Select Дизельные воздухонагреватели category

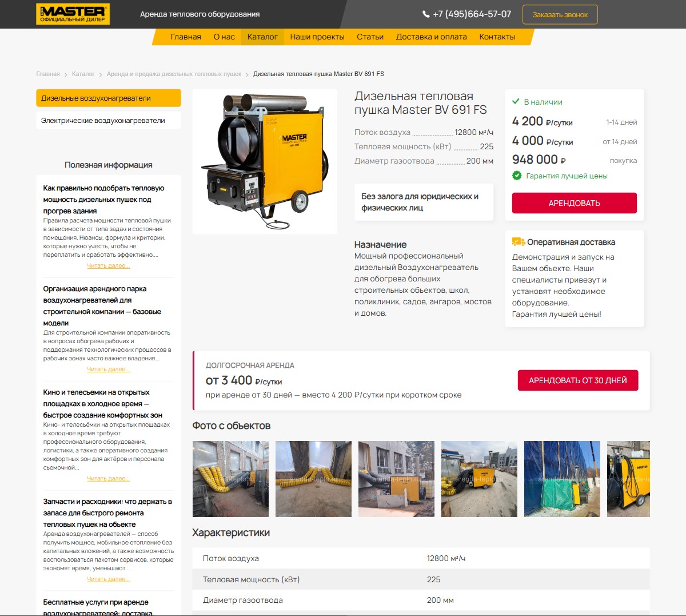click(109, 98)
